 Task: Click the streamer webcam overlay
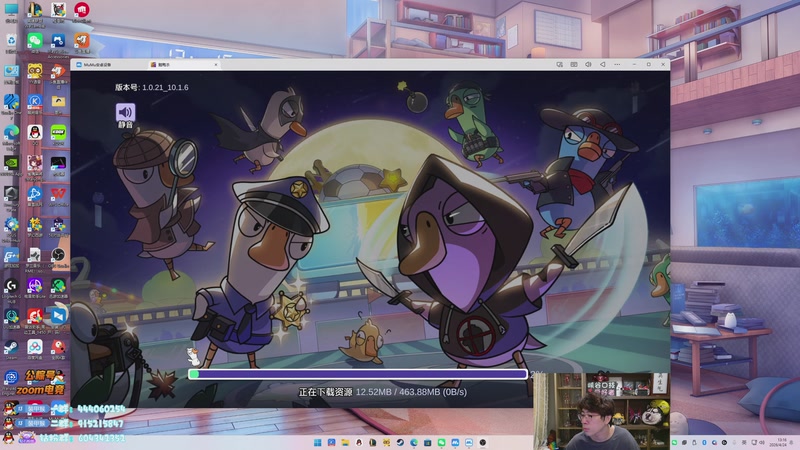point(602,411)
